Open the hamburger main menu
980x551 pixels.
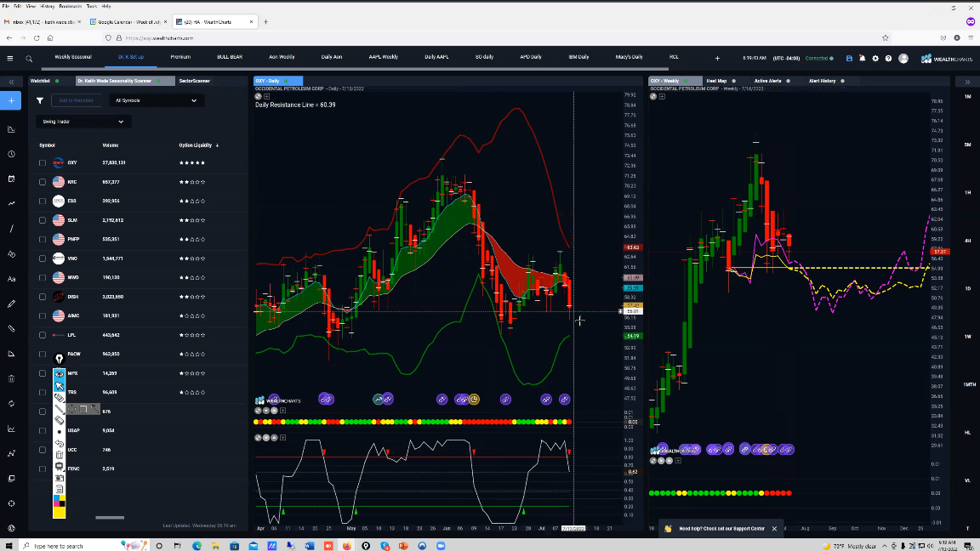pyautogui.click(x=10, y=58)
